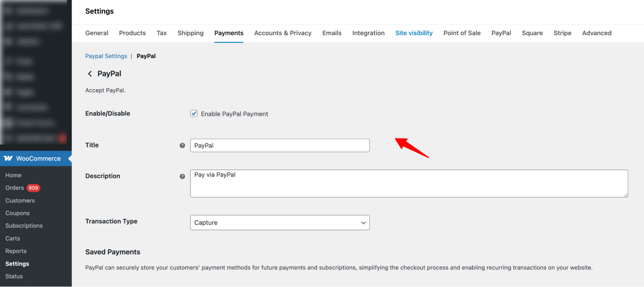Open the Emails settings tab

(x=332, y=33)
